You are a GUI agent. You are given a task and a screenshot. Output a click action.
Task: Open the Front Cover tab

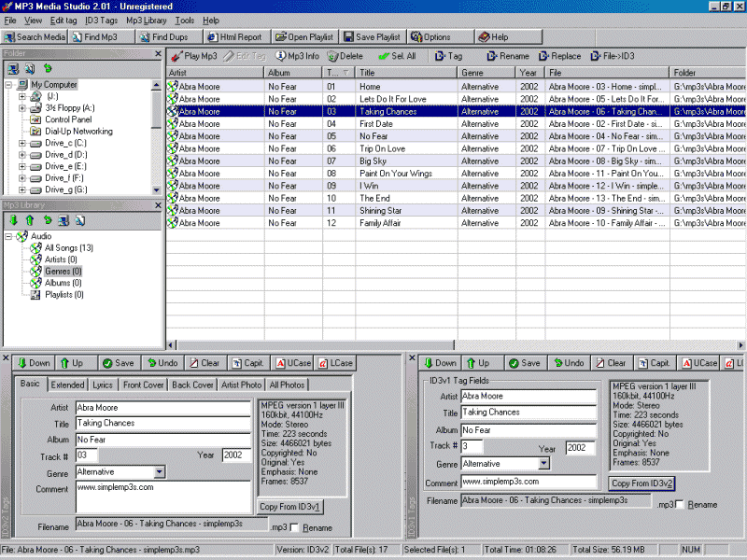(x=144, y=385)
